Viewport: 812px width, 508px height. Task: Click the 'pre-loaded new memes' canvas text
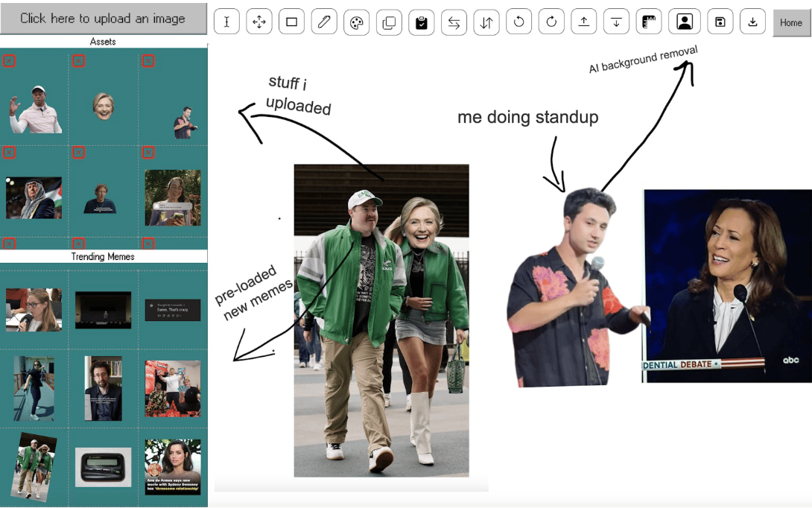(x=254, y=293)
